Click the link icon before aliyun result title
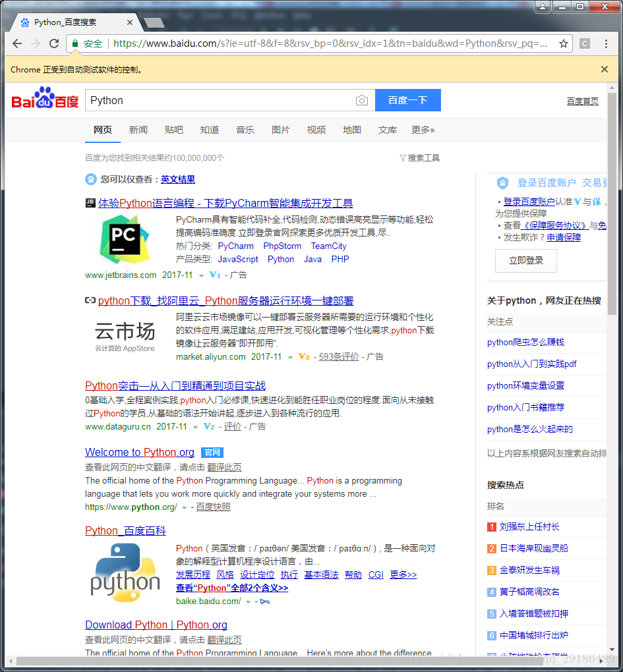 [90, 300]
